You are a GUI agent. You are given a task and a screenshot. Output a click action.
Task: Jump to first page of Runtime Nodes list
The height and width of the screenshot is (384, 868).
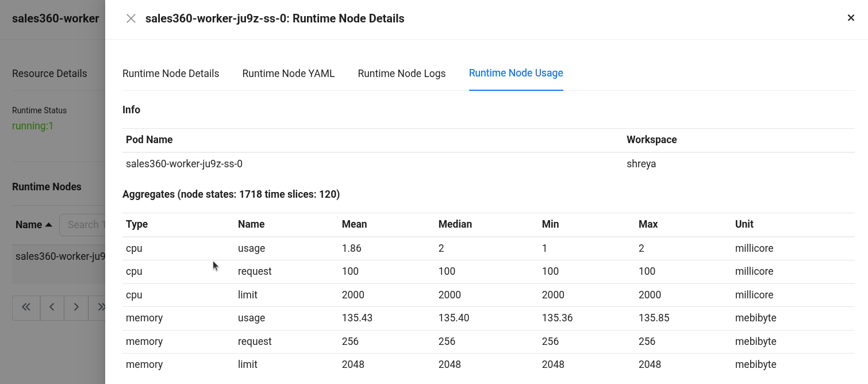(x=26, y=307)
